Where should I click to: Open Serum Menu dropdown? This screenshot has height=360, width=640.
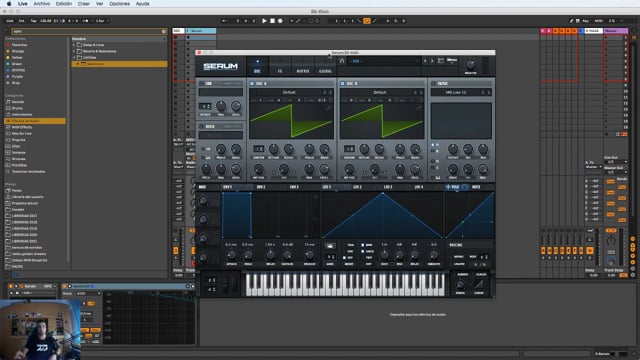pyautogui.click(x=452, y=60)
